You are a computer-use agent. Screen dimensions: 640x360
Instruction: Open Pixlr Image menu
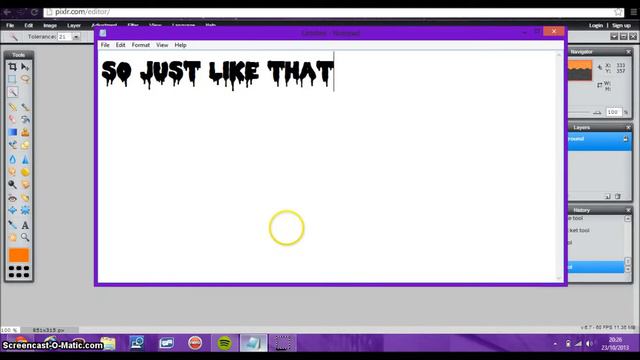click(x=50, y=25)
